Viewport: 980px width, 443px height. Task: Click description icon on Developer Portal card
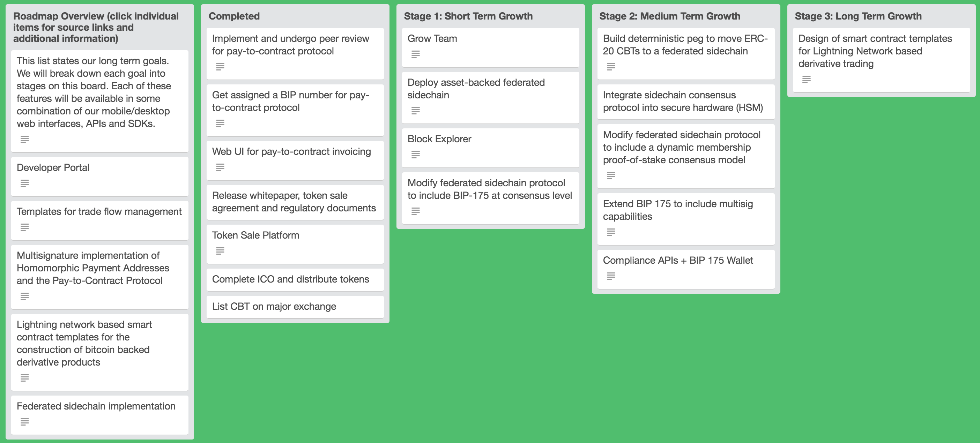(x=25, y=183)
